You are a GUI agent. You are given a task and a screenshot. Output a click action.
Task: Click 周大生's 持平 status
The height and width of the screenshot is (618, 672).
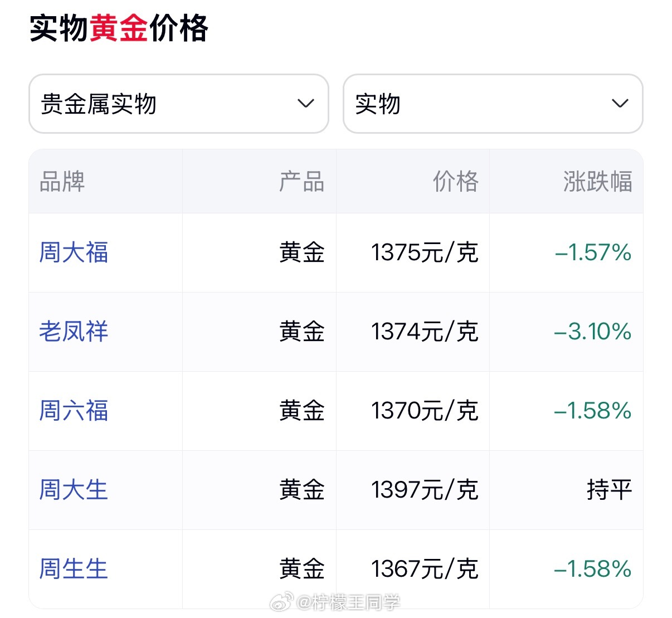(610, 490)
